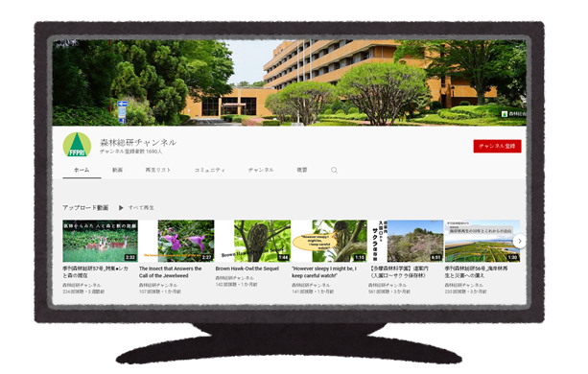Open the coastal forest aerial thumbnail

pos(482,241)
